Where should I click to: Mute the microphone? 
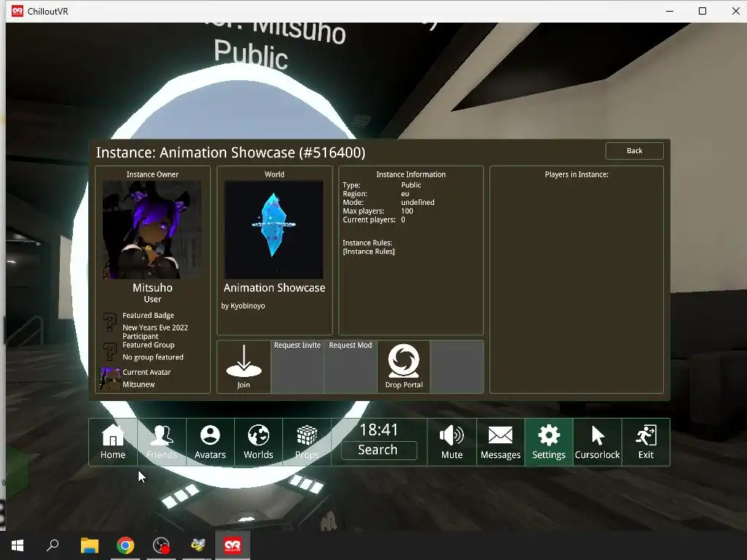(452, 442)
